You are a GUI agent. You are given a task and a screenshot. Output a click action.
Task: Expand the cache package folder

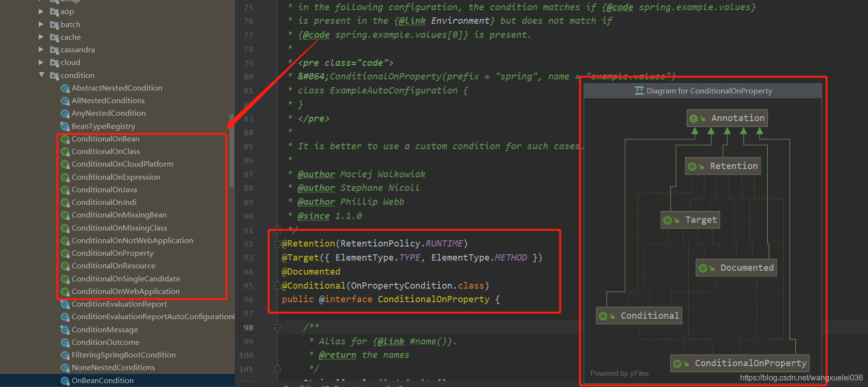pyautogui.click(x=41, y=36)
